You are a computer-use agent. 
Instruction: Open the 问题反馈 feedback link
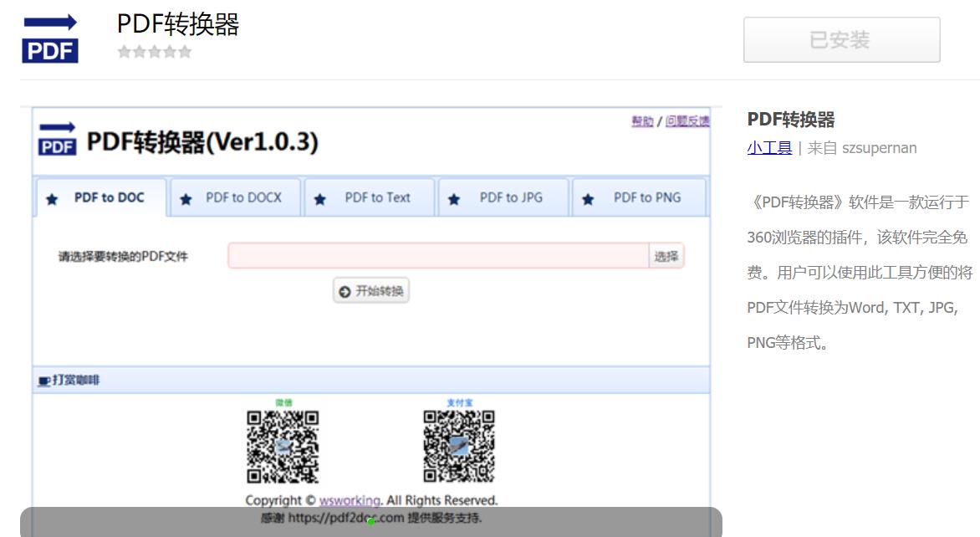coord(687,121)
